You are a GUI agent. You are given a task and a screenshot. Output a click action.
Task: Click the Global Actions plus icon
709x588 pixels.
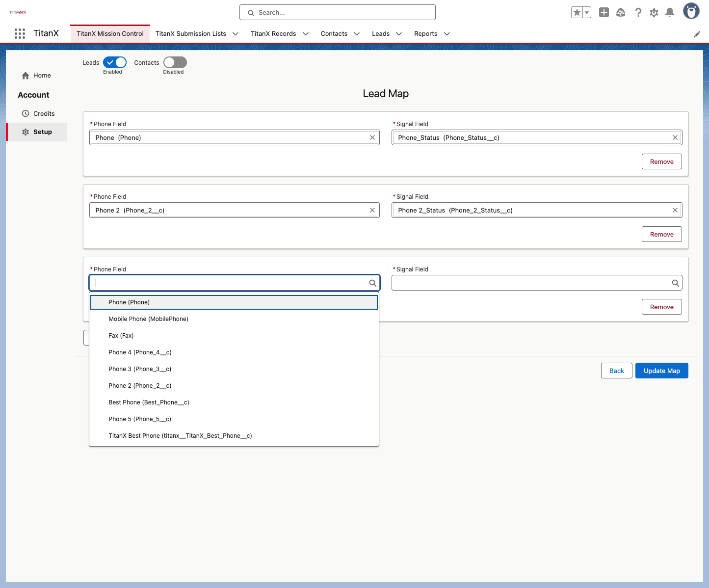click(x=604, y=12)
